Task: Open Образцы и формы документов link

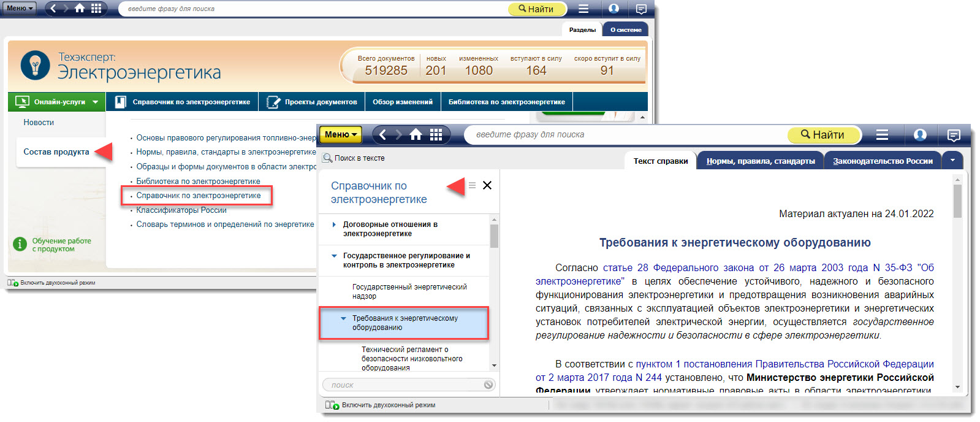Action: (226, 167)
